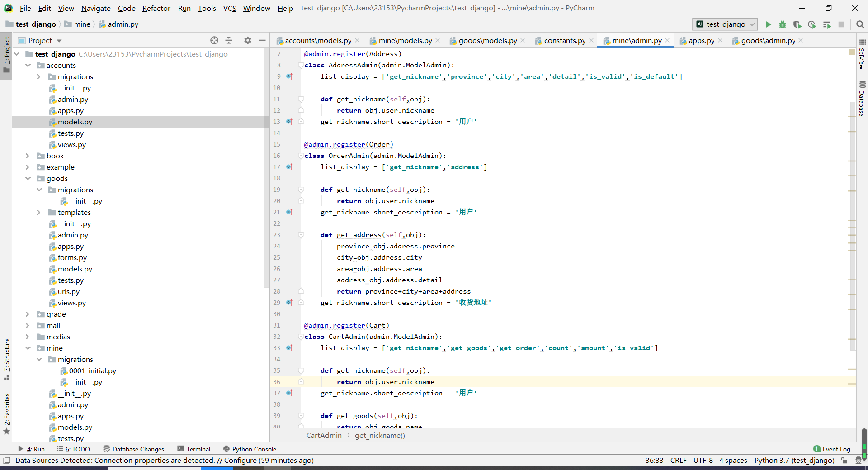Open the Favorites tool window
Image resolution: width=868 pixels, height=470 pixels.
(7, 413)
